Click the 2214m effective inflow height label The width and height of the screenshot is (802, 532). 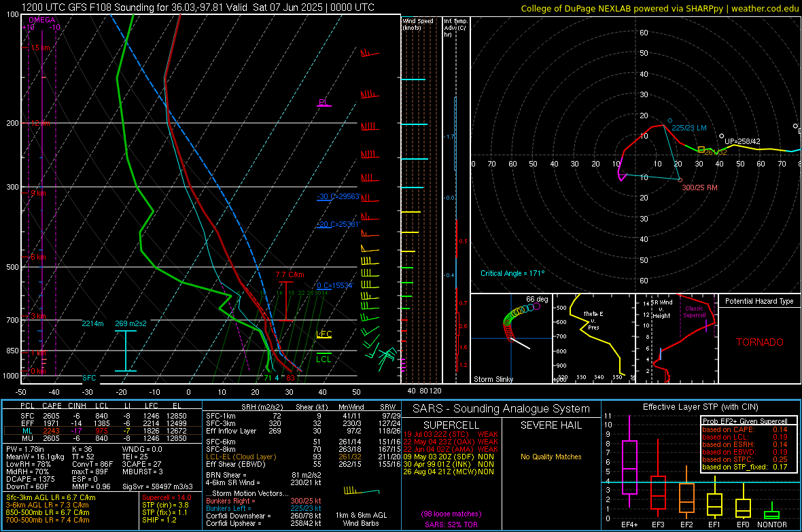[x=92, y=323]
